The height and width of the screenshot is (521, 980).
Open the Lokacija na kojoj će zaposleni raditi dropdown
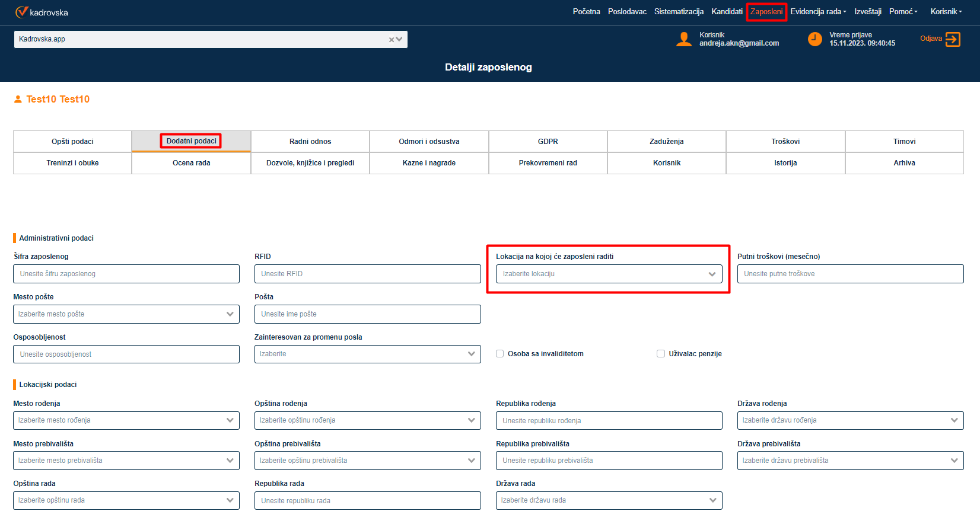click(x=609, y=274)
